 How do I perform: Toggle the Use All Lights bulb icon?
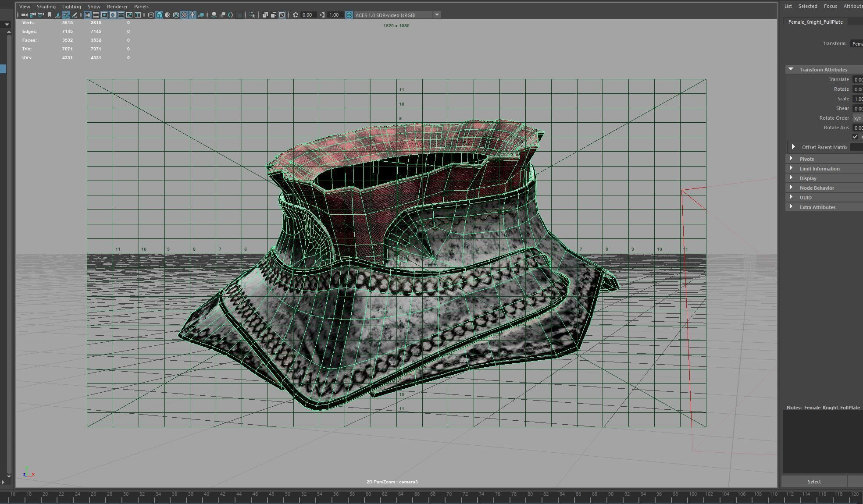click(193, 15)
